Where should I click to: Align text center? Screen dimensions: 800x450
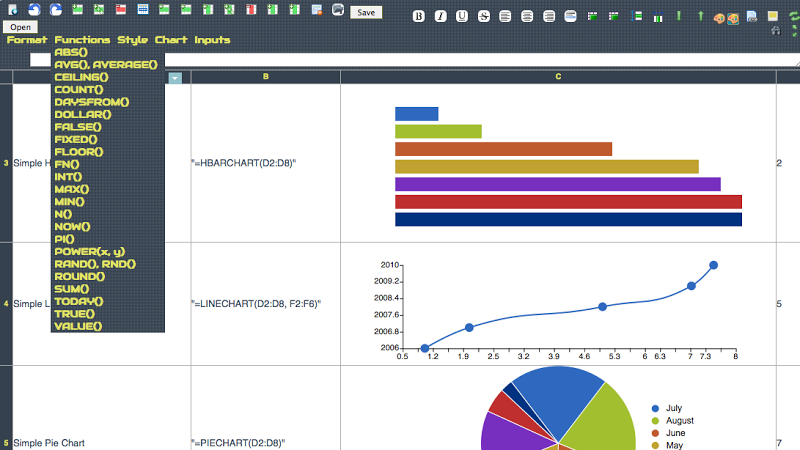527,16
